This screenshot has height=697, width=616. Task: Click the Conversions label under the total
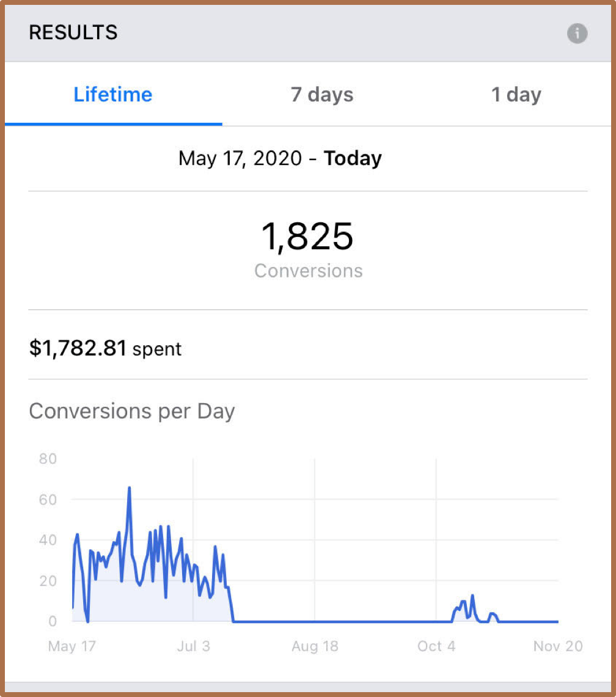coord(308,271)
